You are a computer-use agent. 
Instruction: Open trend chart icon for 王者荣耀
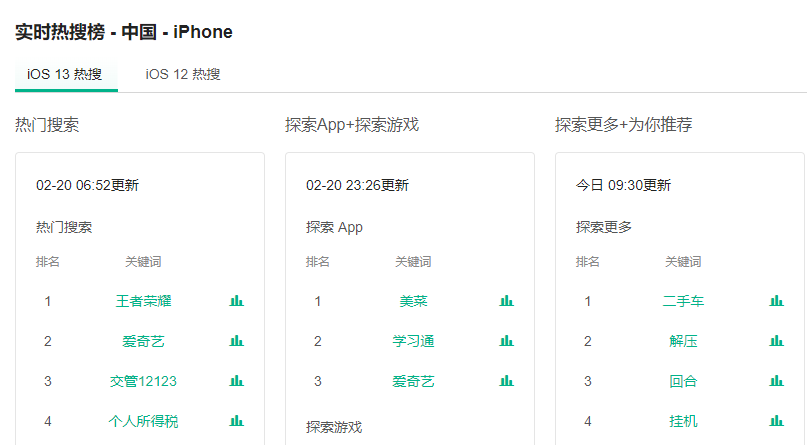236,301
